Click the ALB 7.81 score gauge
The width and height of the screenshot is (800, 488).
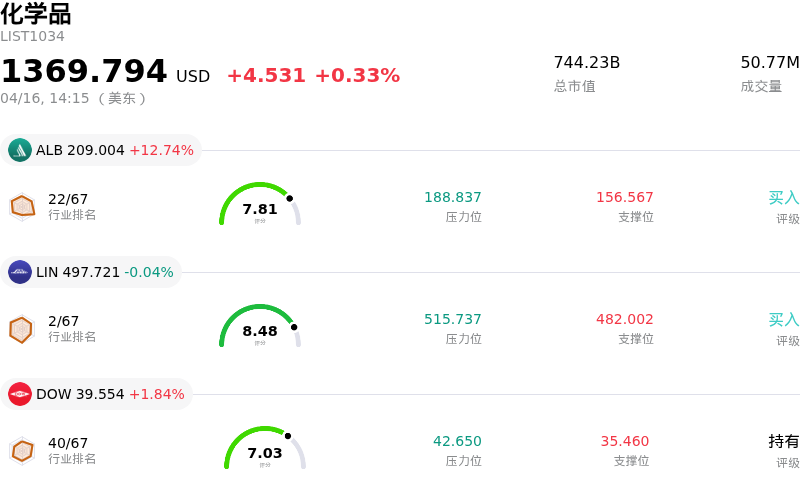pos(260,205)
